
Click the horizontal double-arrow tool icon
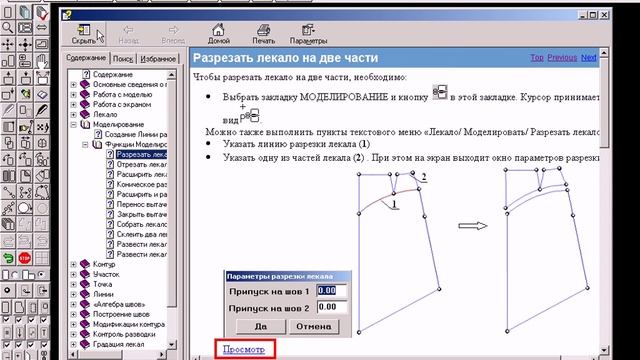42,28
